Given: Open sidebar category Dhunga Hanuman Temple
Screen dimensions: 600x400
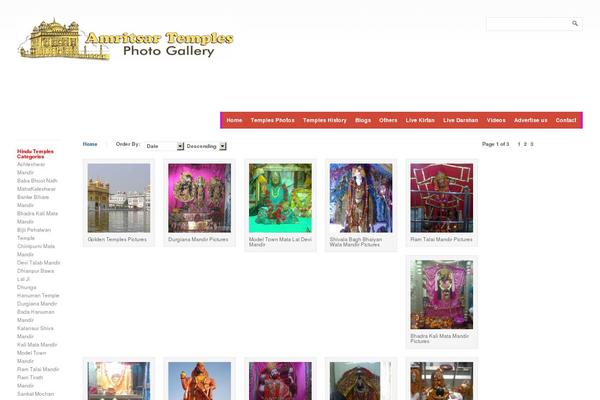Looking at the screenshot, I should coord(38,291).
